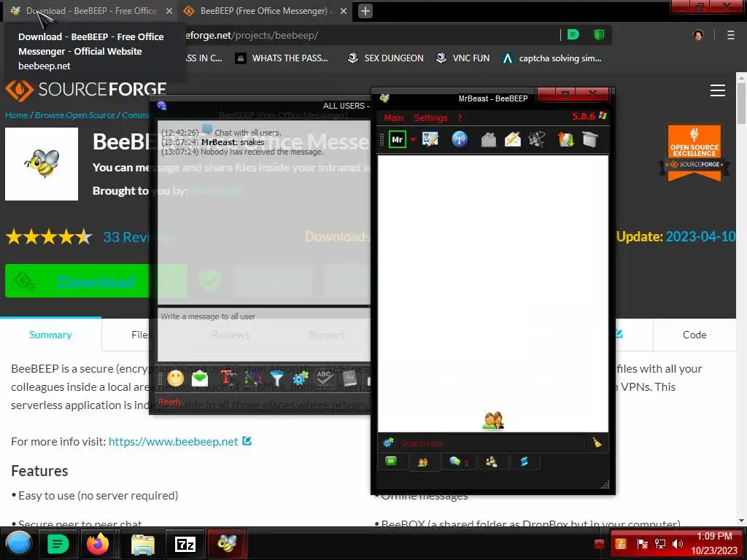Screen dimensions: 747x560
Task: Click the write message envelope-with-pencil icon
Action: [513, 140]
